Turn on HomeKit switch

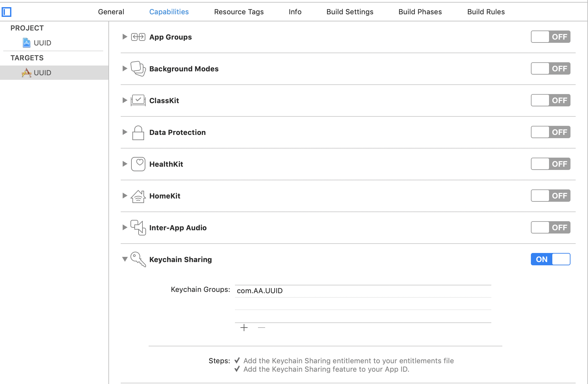[x=551, y=196]
